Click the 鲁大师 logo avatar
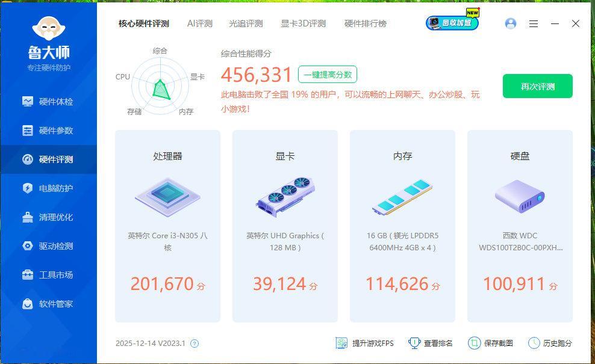 click(x=49, y=28)
